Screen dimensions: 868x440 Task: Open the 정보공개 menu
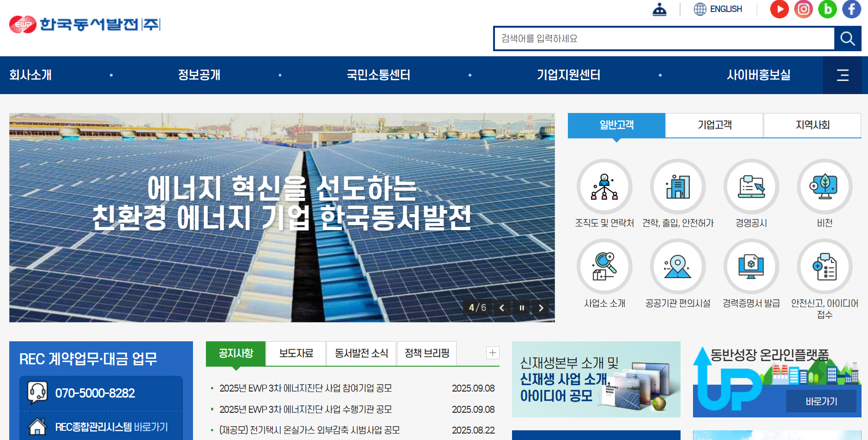[x=199, y=75]
